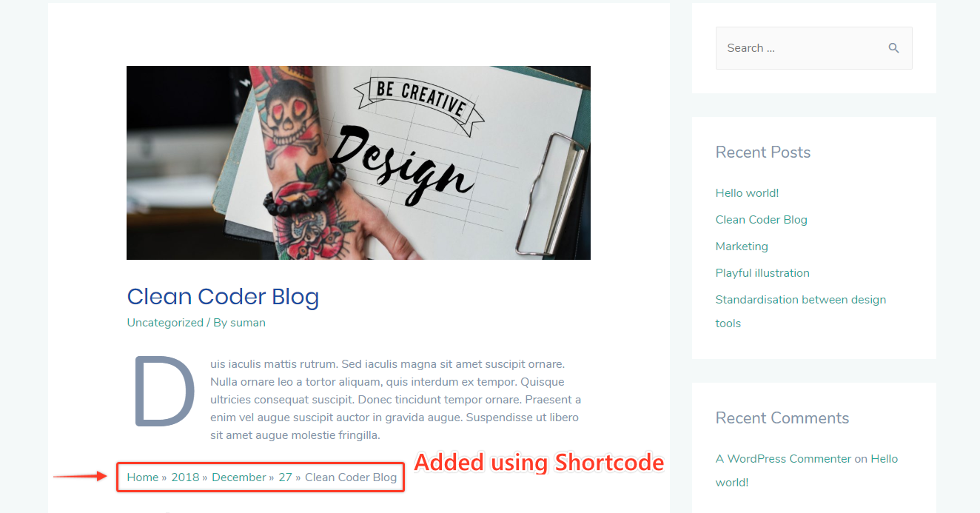Open Standardisation between design tools post

(x=801, y=312)
